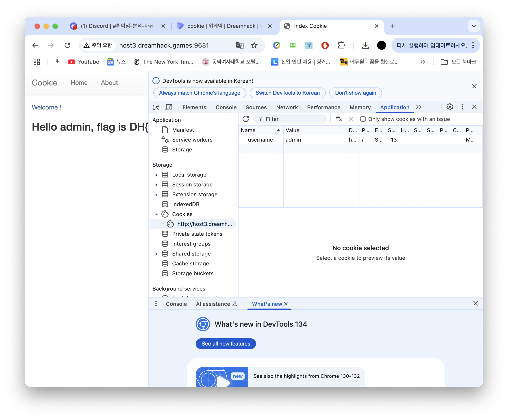Image resolution: width=508 pixels, height=420 pixels.
Task: Open the Console drawer tab
Action: point(176,304)
